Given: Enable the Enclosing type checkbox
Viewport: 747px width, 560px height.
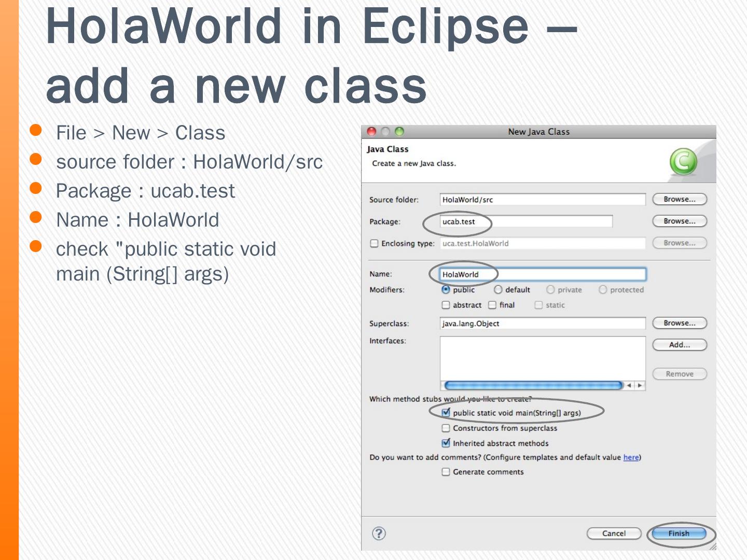Looking at the screenshot, I should coord(374,243).
